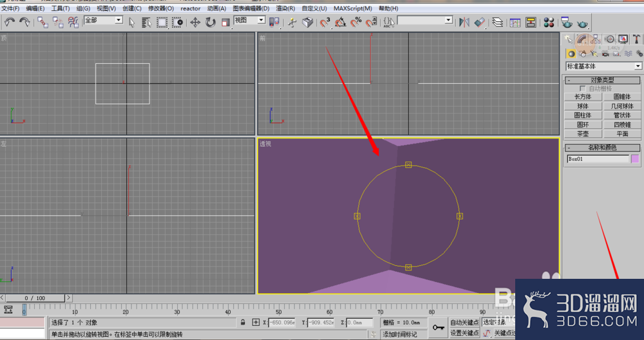The image size is (644, 340).
Task: Click the Select and Manipulate icon
Action: [292, 22]
